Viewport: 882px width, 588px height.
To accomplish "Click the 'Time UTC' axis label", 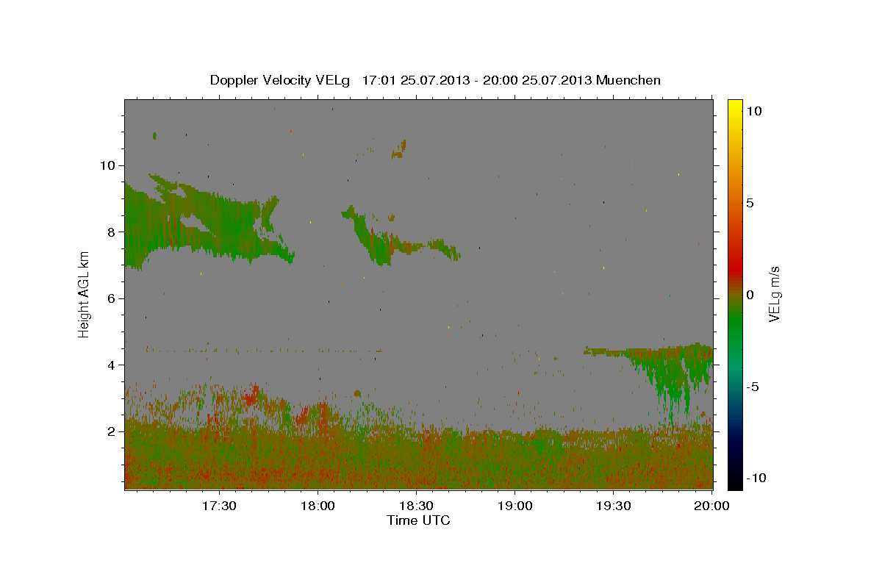I will [x=418, y=520].
